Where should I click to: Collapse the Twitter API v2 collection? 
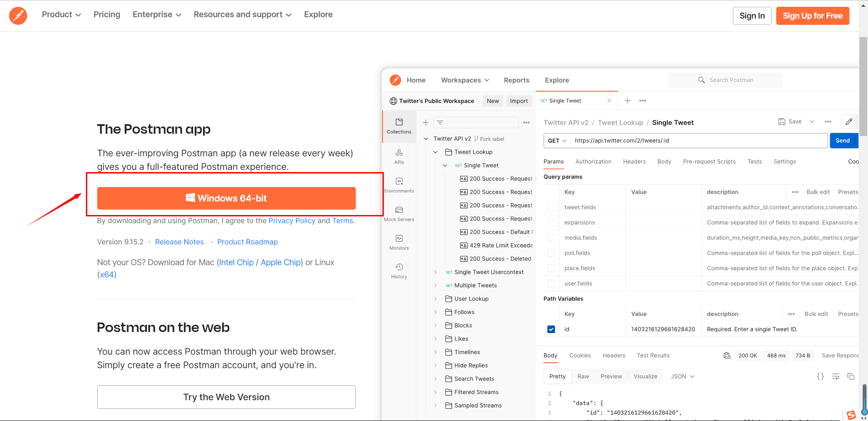click(426, 139)
